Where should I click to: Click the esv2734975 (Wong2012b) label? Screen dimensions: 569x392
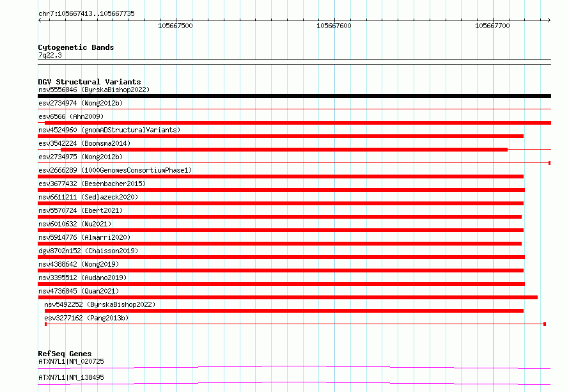pyautogui.click(x=81, y=157)
